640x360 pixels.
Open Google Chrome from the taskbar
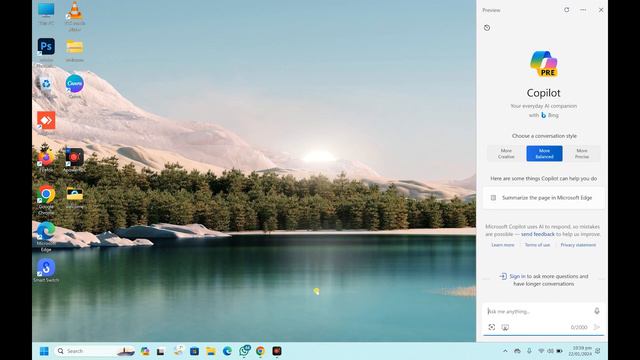coord(260,351)
